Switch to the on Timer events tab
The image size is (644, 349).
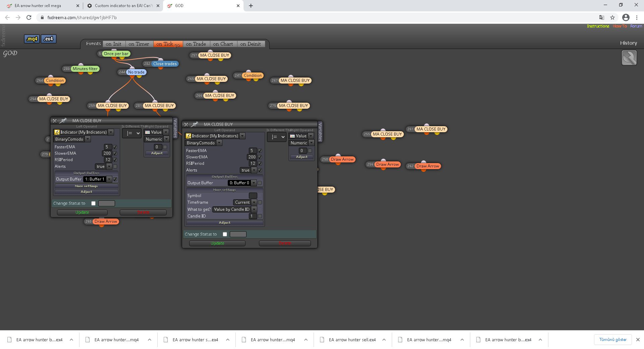[x=139, y=44]
